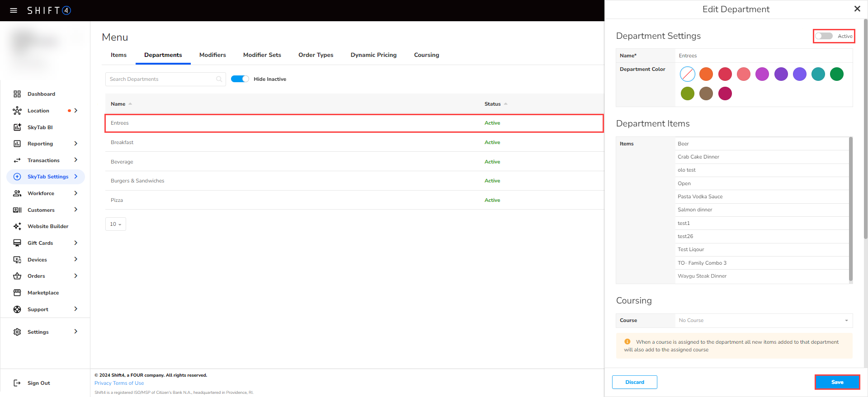868x397 pixels.
Task: Click the Website Builder sparkle icon
Action: [17, 226]
